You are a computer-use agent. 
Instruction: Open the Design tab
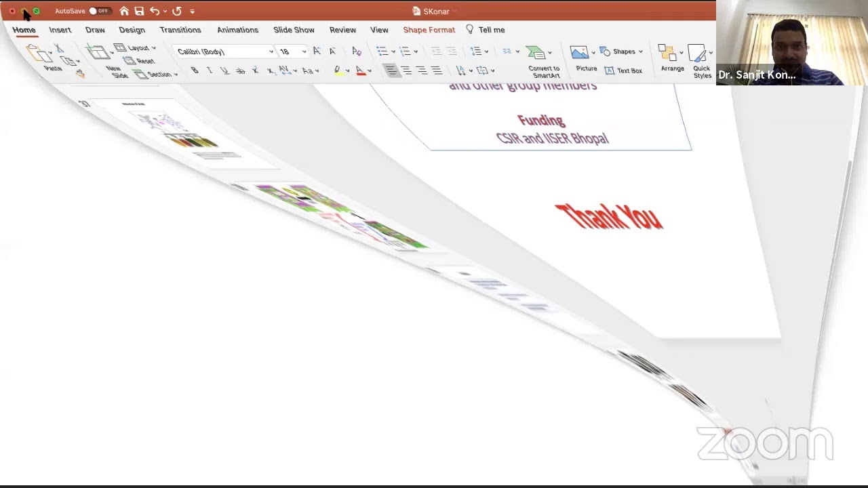pyautogui.click(x=132, y=30)
